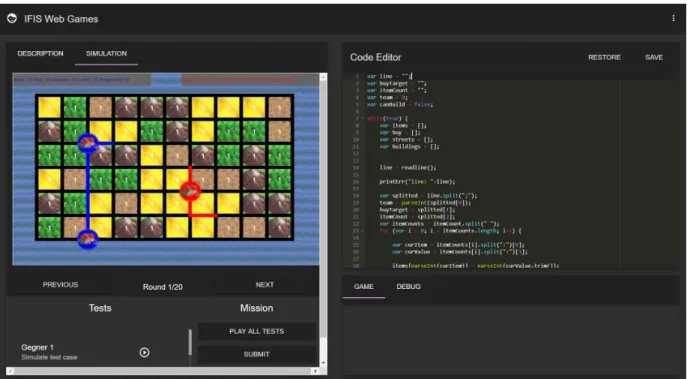Viewport: 687px width, 379px height.
Task: Click the IFIS Web Games logo icon
Action: tap(12, 18)
